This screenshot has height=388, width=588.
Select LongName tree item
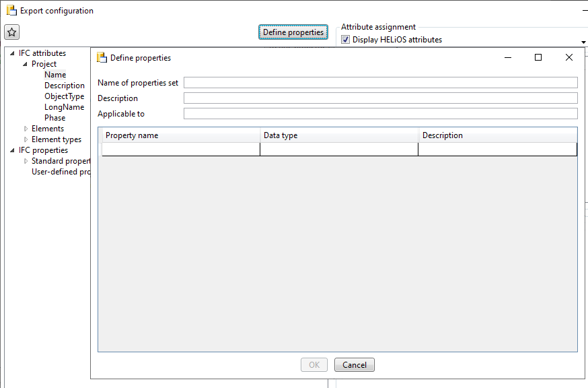[x=64, y=107]
